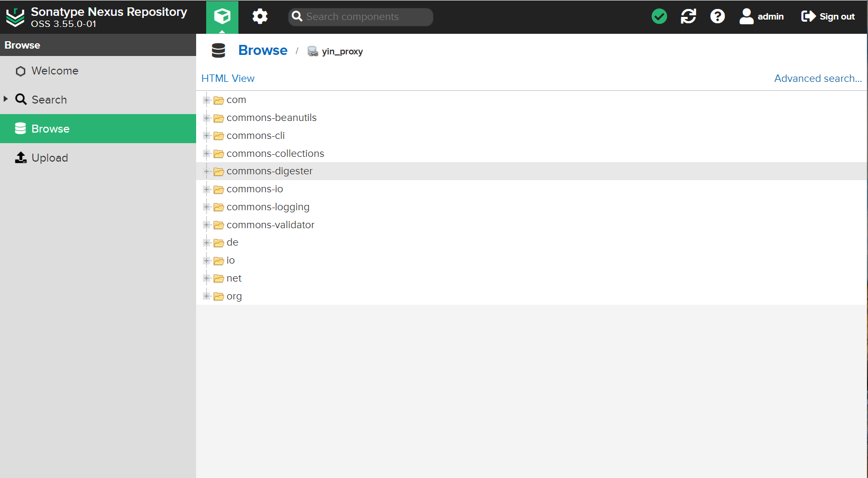Viewport: 868px width, 478px height.
Task: Click the Browse database icon in sidebar
Action: [21, 128]
